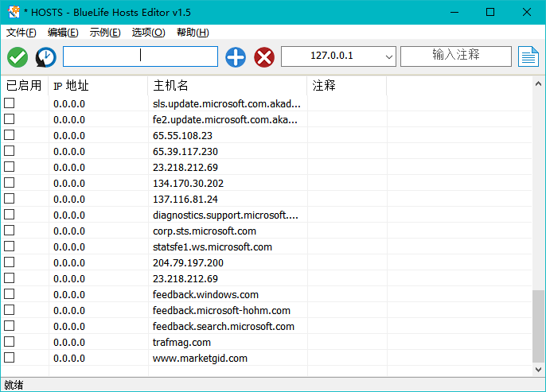Select the www.marketgid.com hostname

click(x=200, y=359)
